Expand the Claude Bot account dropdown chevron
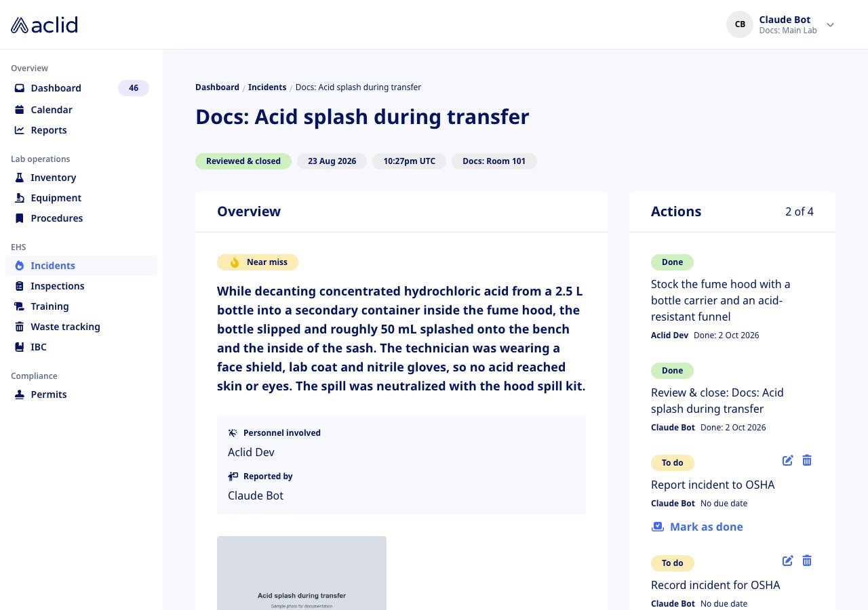The height and width of the screenshot is (610, 868). coord(830,25)
